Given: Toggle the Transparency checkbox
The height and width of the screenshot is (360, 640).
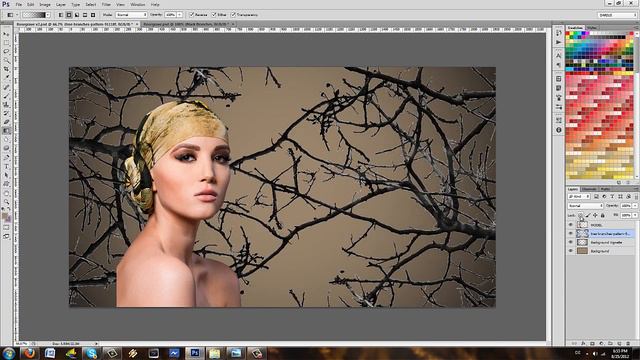Looking at the screenshot, I should [x=233, y=15].
